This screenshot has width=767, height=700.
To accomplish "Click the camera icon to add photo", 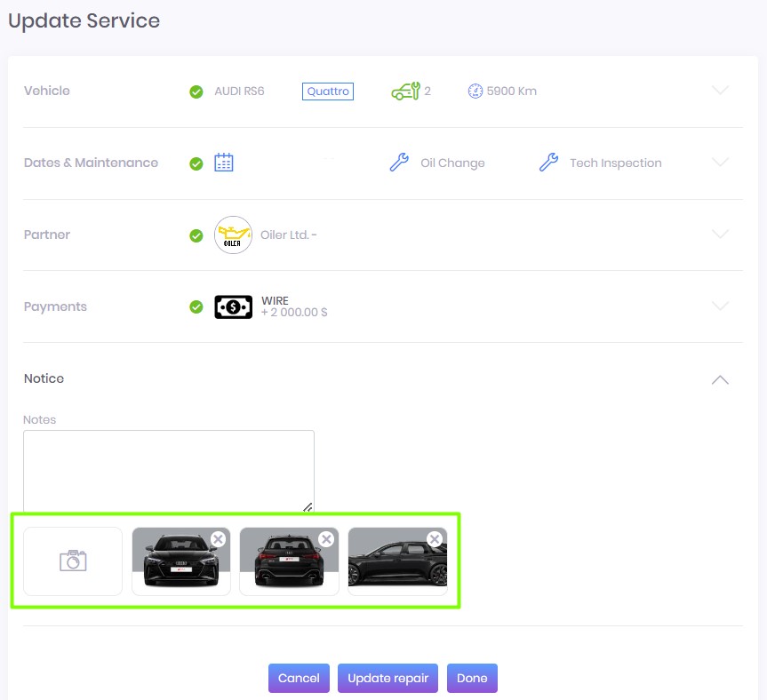I will point(73,561).
